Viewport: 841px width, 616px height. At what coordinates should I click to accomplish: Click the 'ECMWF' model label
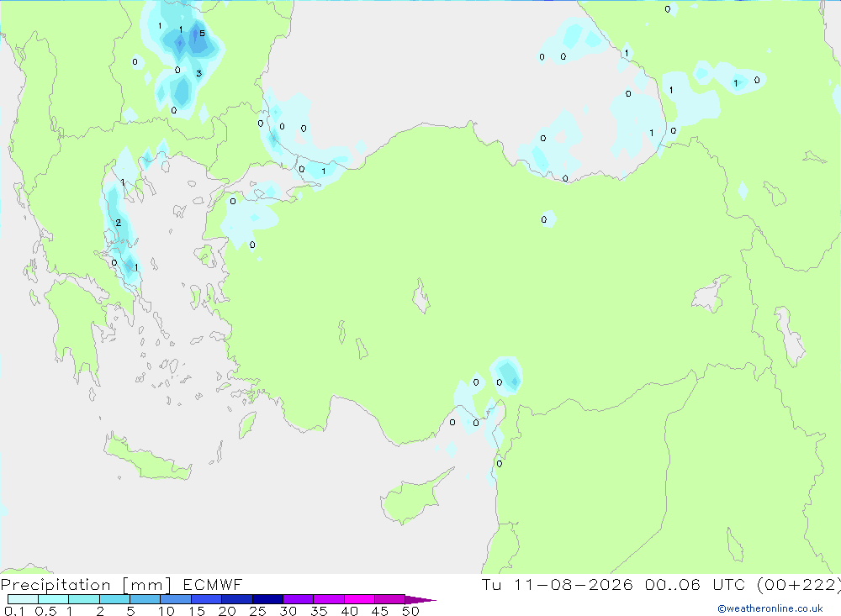213,584
